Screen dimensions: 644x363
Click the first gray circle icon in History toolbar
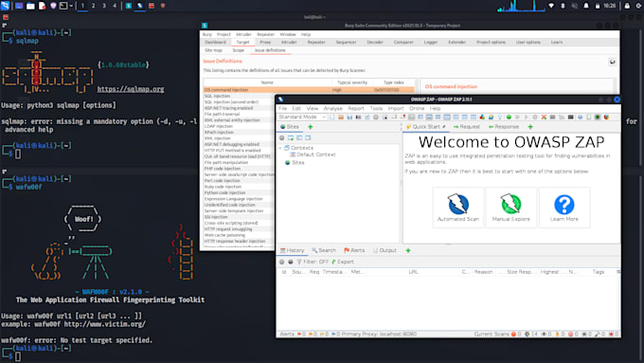[282, 262]
